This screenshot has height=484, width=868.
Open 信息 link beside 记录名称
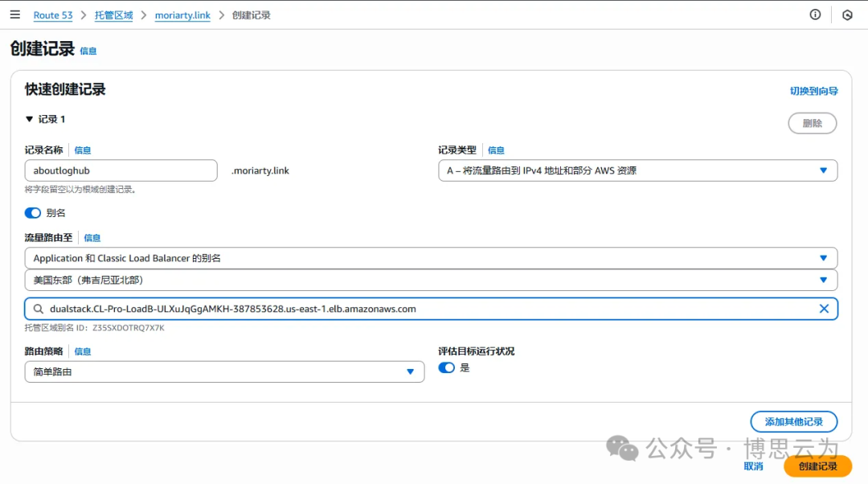(83, 150)
